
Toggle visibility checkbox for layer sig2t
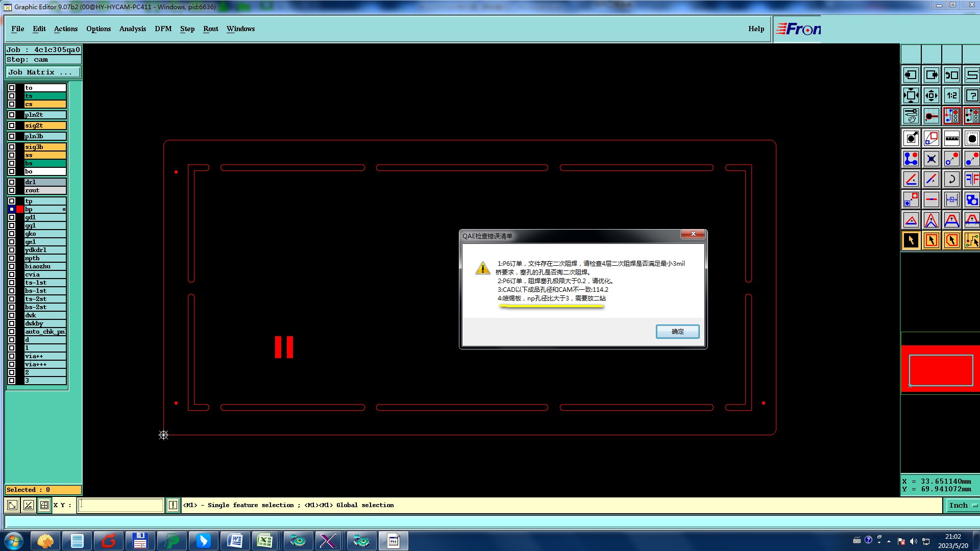point(12,126)
